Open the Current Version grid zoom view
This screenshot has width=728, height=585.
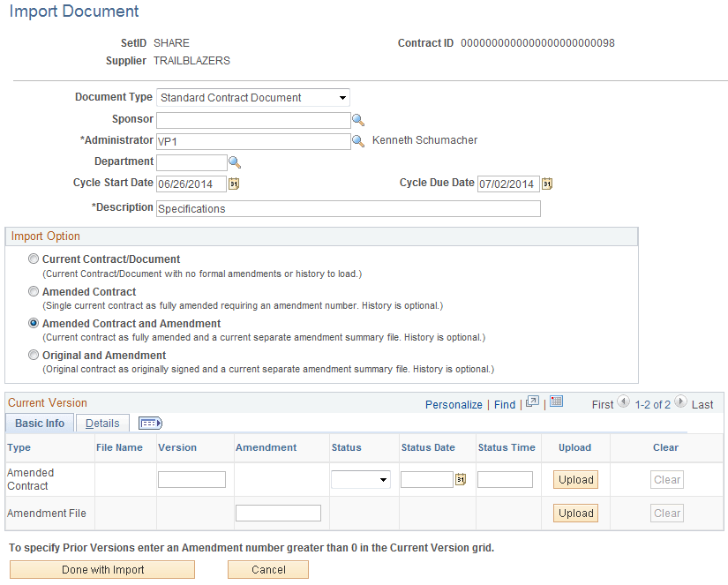click(532, 401)
